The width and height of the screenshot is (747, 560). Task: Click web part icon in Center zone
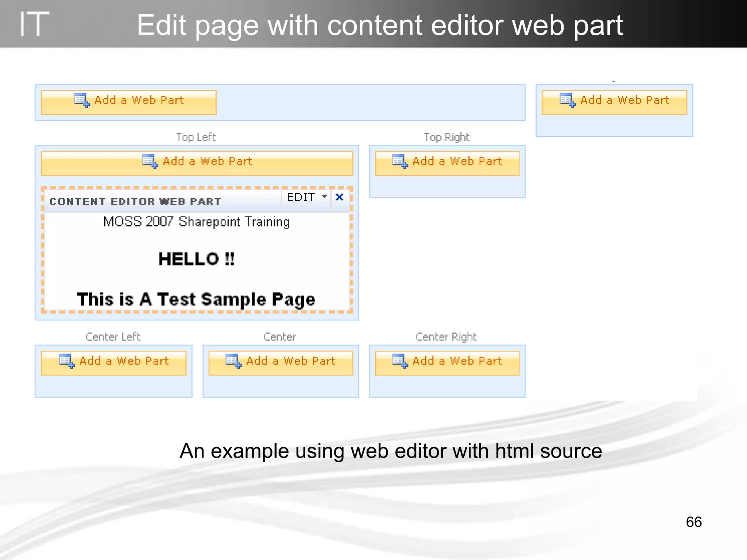(x=233, y=361)
